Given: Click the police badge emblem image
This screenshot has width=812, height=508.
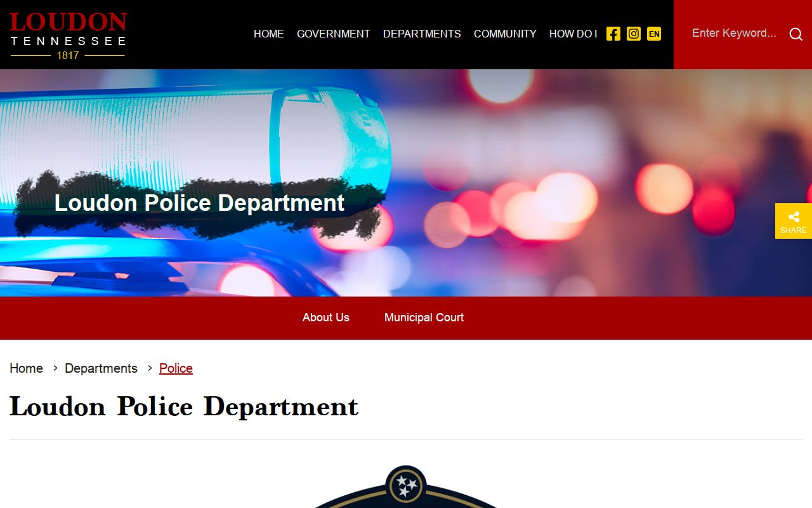Looking at the screenshot, I should click(406, 487).
